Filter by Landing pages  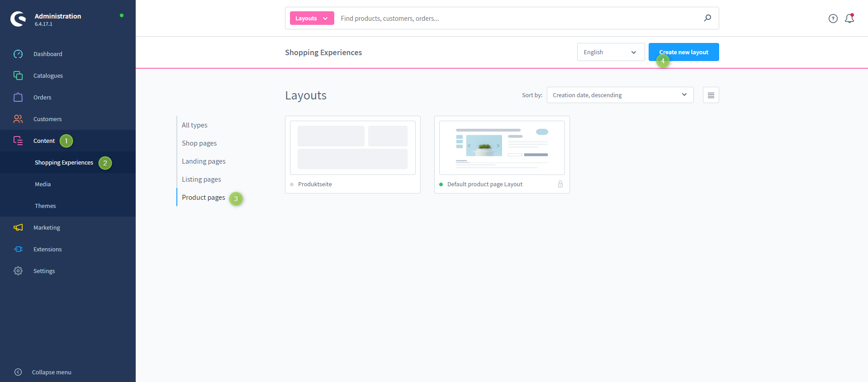click(204, 161)
